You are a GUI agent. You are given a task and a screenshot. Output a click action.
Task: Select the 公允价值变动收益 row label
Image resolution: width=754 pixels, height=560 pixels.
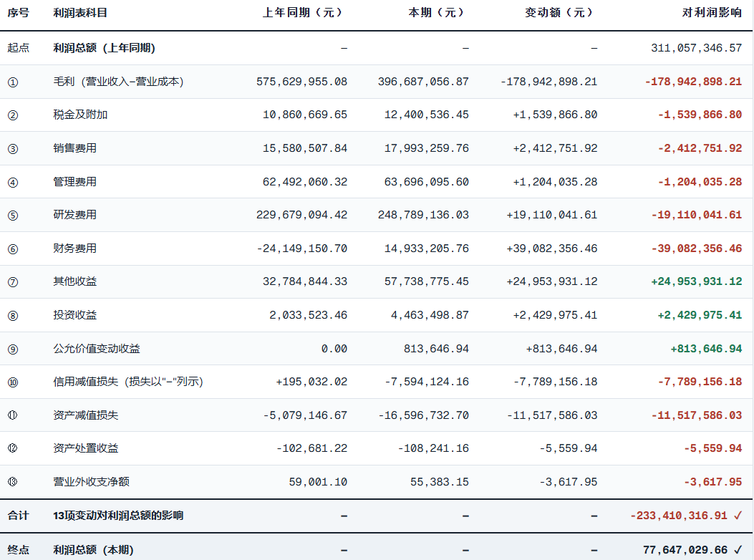(x=96, y=349)
